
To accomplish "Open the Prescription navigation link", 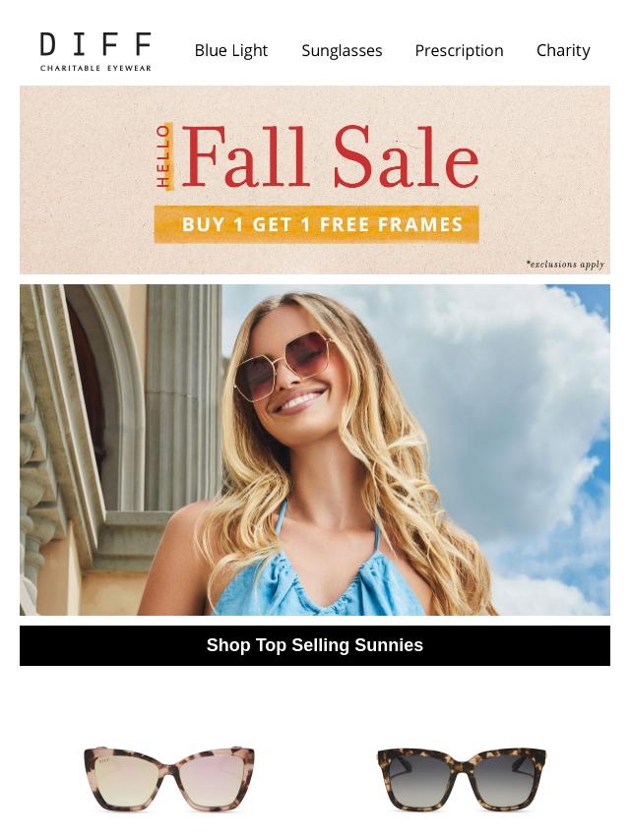I will click(x=459, y=50).
